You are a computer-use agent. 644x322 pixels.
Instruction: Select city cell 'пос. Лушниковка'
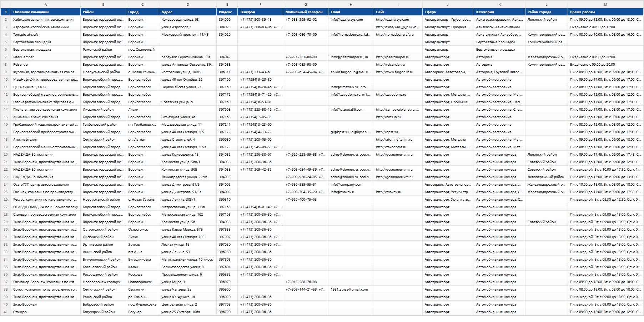point(142,305)
